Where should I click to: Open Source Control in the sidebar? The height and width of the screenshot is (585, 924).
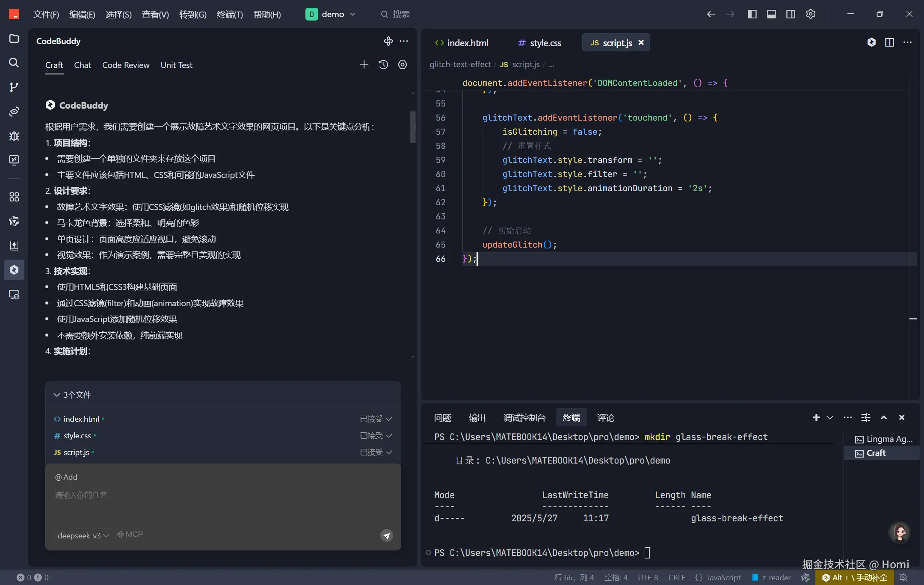(x=14, y=87)
